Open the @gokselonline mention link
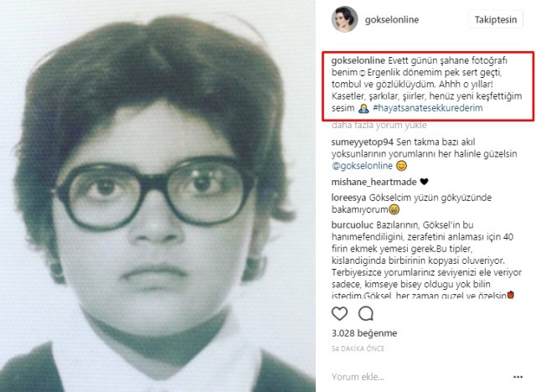This screenshot has width=536, height=392. click(362, 166)
